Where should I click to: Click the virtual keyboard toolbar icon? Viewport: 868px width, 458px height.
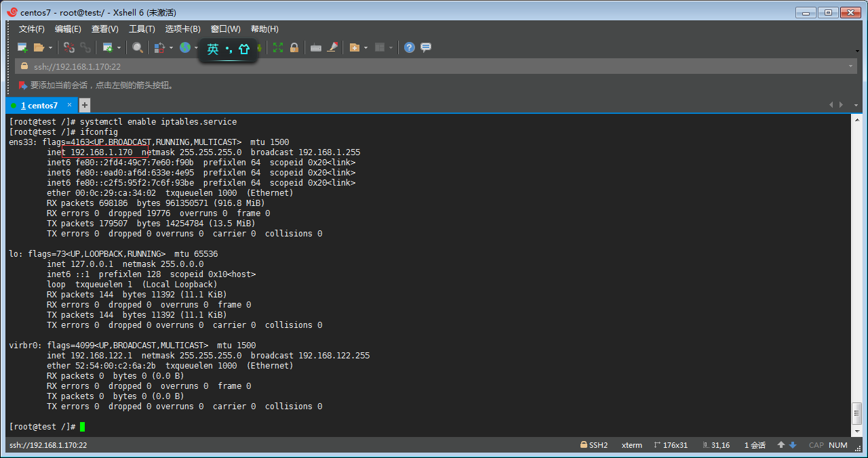point(315,47)
